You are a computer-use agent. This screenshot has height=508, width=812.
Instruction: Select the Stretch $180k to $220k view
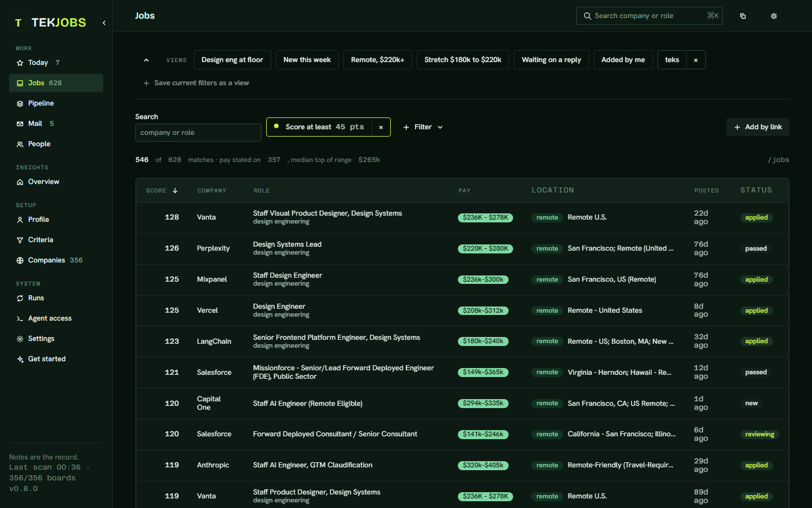click(463, 60)
